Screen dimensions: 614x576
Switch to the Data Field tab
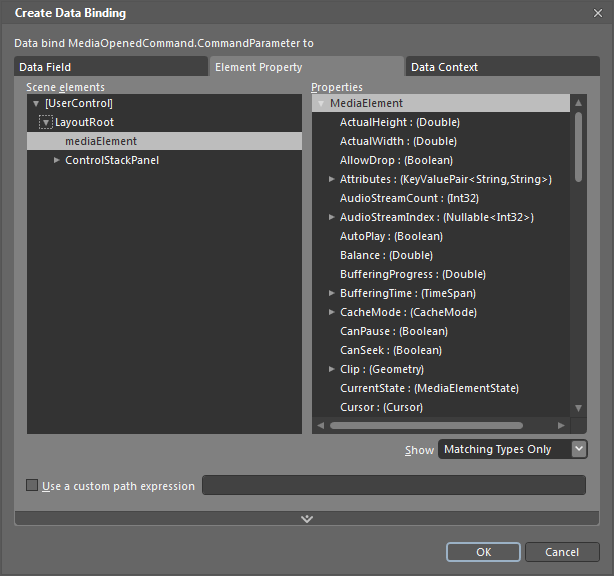(111, 67)
